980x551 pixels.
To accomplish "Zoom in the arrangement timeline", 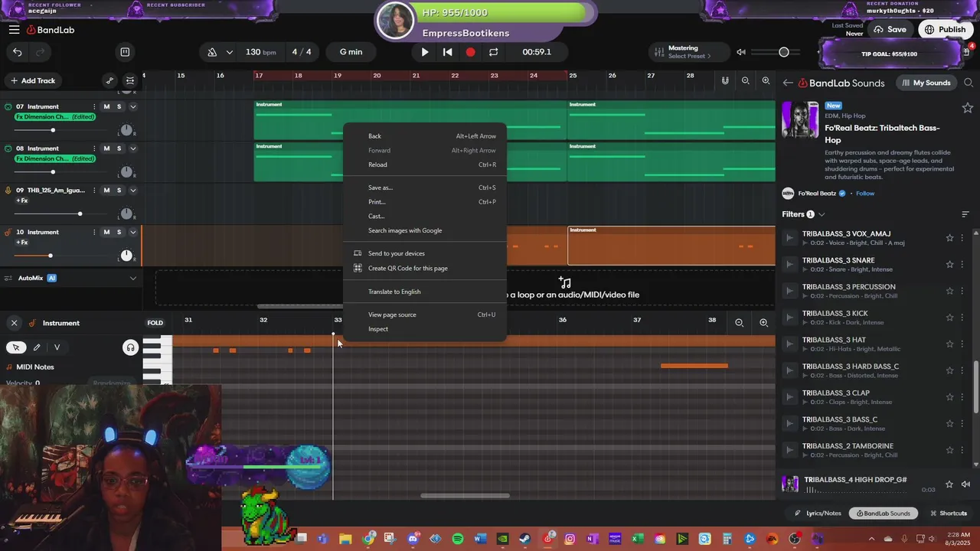I will tap(766, 80).
